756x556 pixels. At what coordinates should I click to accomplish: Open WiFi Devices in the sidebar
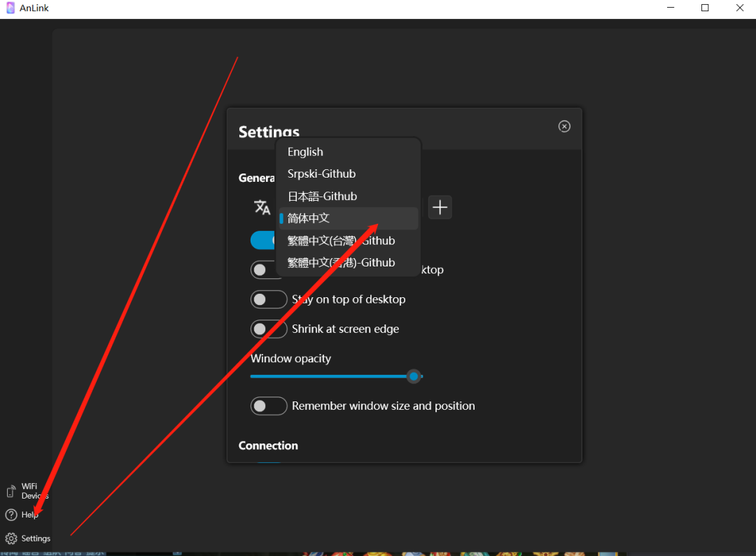(27, 491)
